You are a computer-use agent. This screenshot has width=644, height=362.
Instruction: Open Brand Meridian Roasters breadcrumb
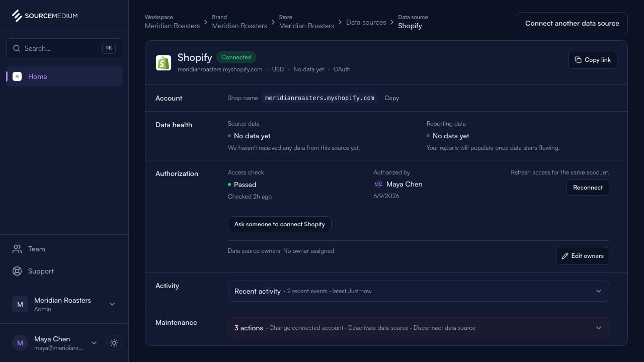239,22
